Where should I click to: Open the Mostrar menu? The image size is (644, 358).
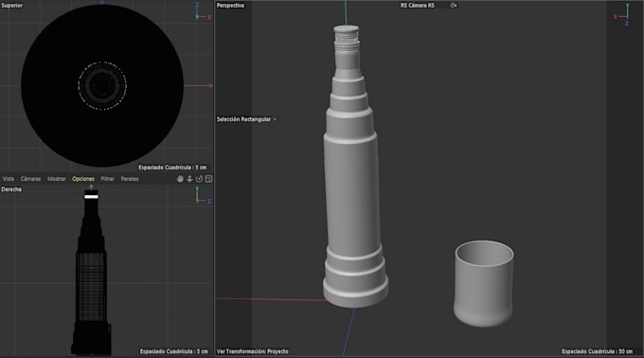tap(57, 179)
